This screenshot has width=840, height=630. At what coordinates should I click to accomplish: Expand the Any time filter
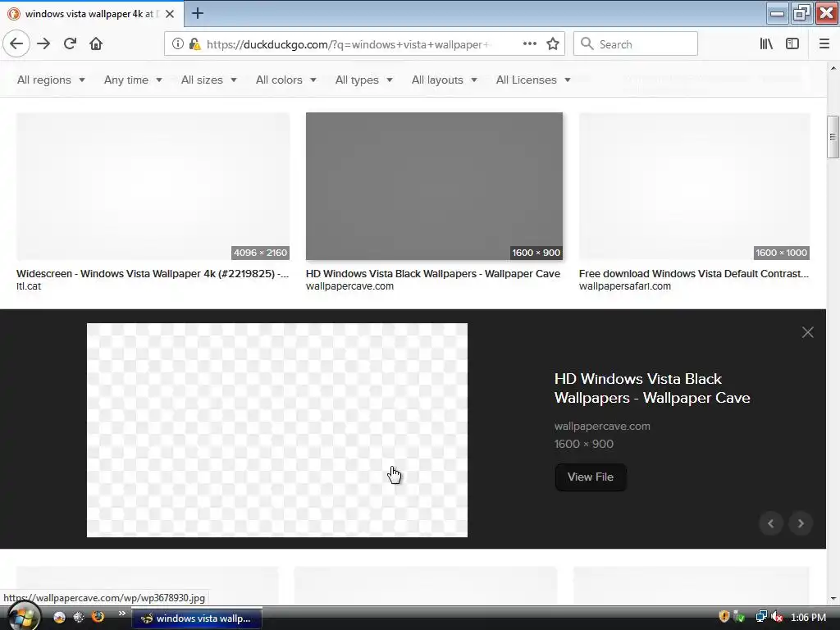point(133,80)
